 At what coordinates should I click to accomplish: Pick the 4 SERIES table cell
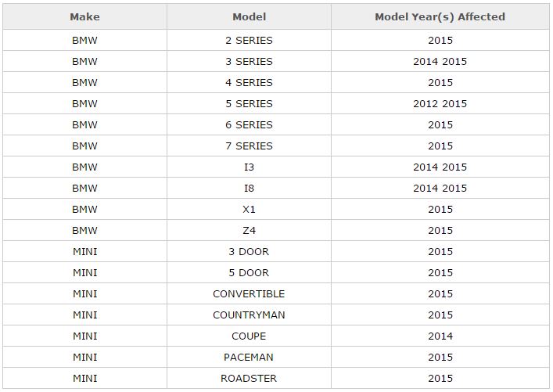tap(249, 83)
